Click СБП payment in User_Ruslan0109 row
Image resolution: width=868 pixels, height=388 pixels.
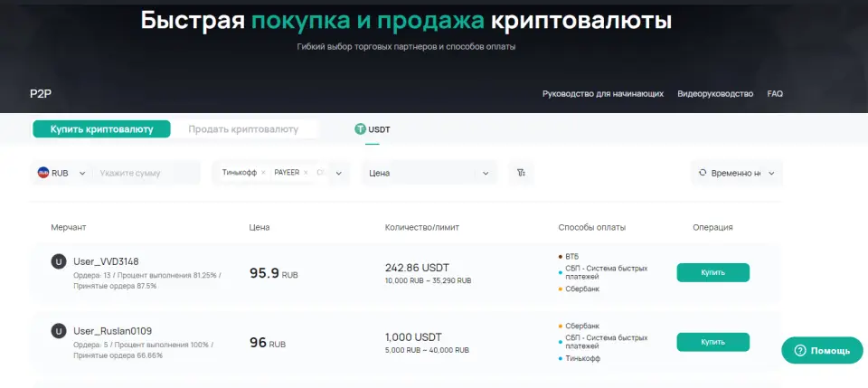(x=606, y=342)
